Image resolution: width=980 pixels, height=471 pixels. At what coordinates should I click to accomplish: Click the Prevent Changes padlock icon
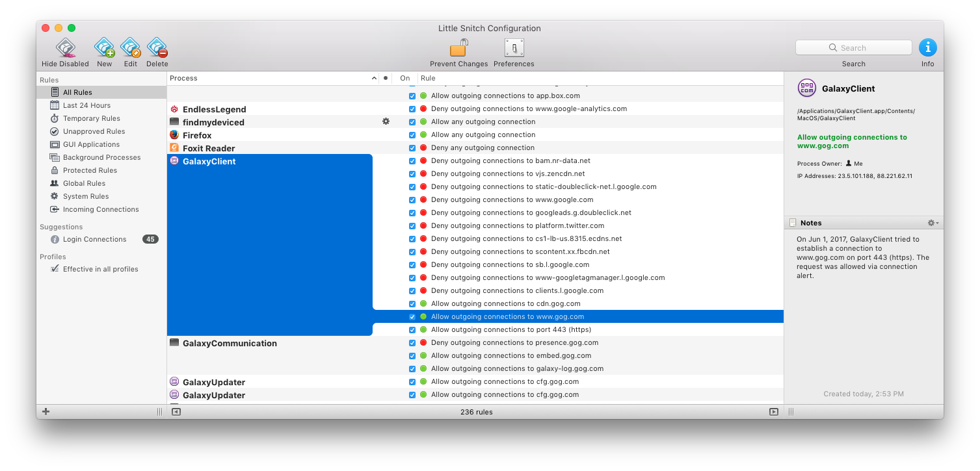click(458, 48)
